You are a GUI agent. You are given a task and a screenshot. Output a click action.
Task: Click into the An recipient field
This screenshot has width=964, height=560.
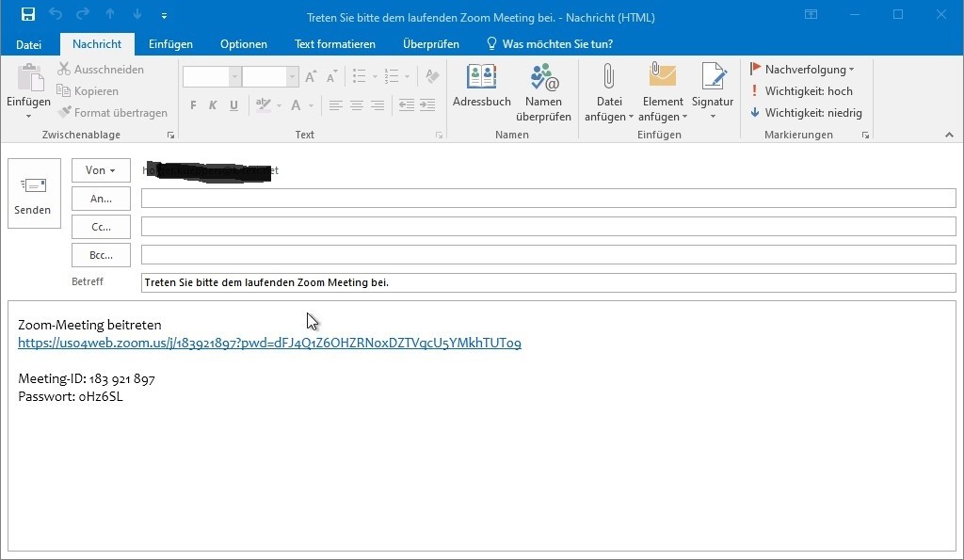click(549, 199)
